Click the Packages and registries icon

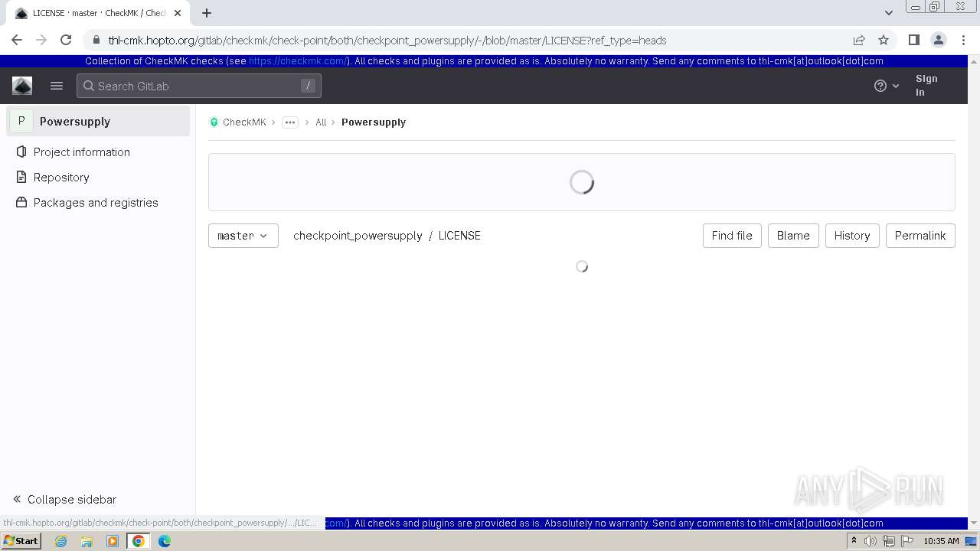(x=21, y=202)
